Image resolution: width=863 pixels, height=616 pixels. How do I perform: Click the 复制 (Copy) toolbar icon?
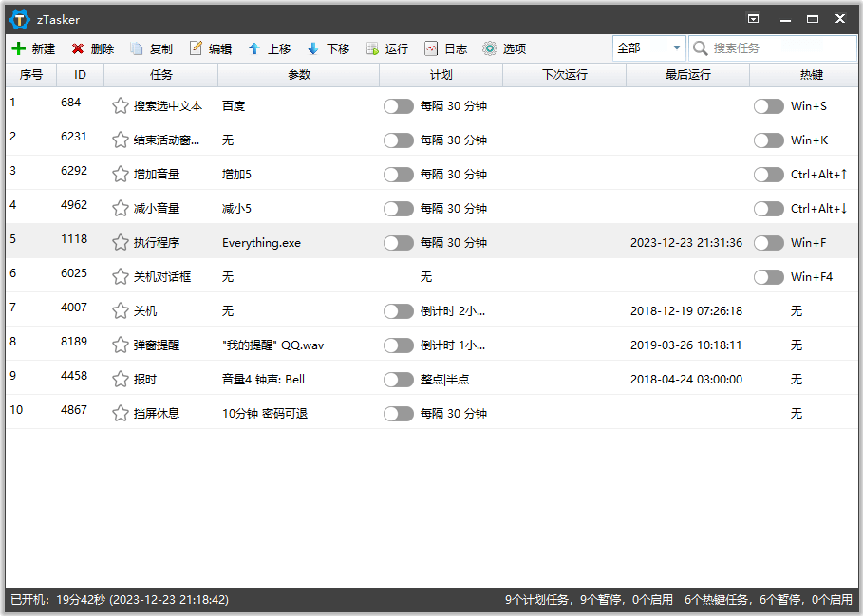(137, 48)
